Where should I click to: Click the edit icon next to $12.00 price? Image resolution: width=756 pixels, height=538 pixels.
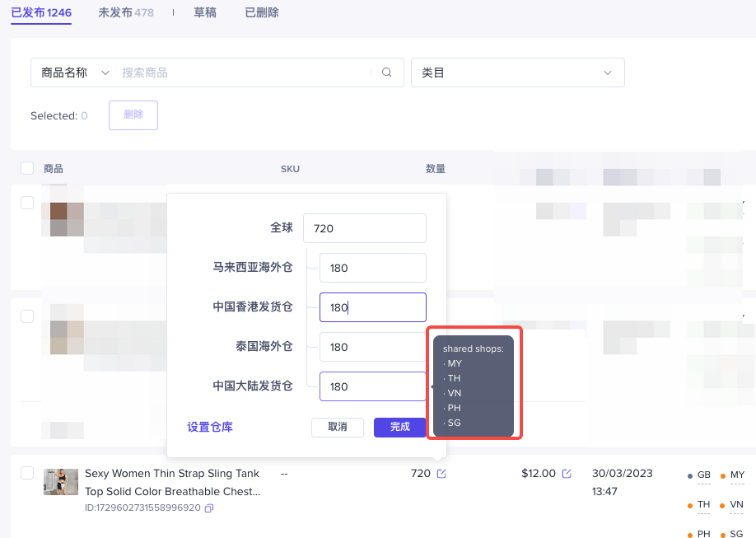pos(567,474)
